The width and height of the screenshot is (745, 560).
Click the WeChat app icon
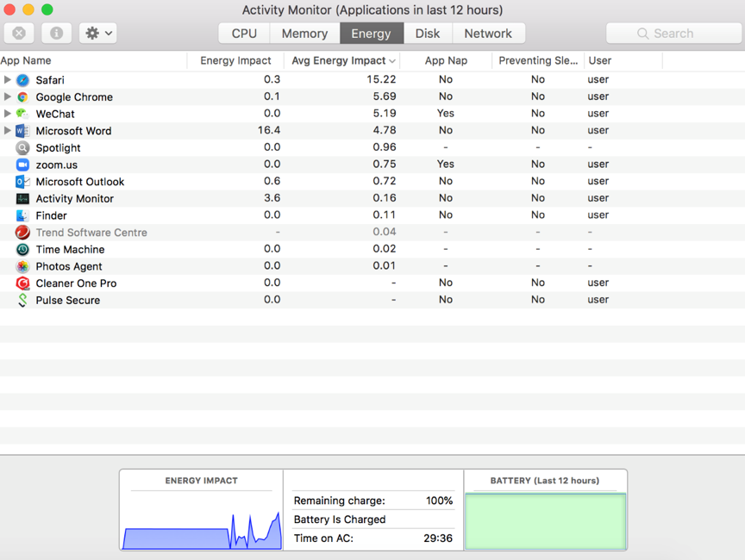[x=22, y=114]
